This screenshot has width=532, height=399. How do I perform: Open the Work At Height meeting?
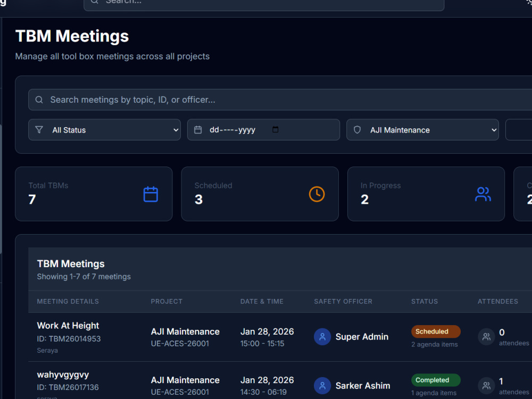[68, 326]
